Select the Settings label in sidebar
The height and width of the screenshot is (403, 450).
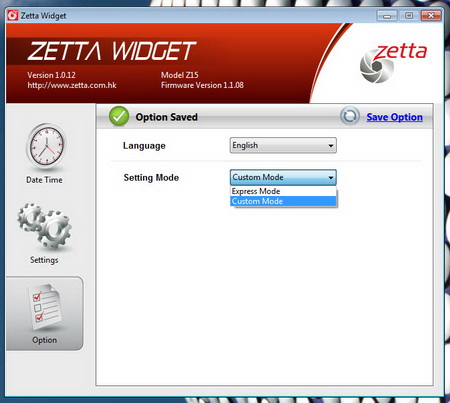[44, 260]
